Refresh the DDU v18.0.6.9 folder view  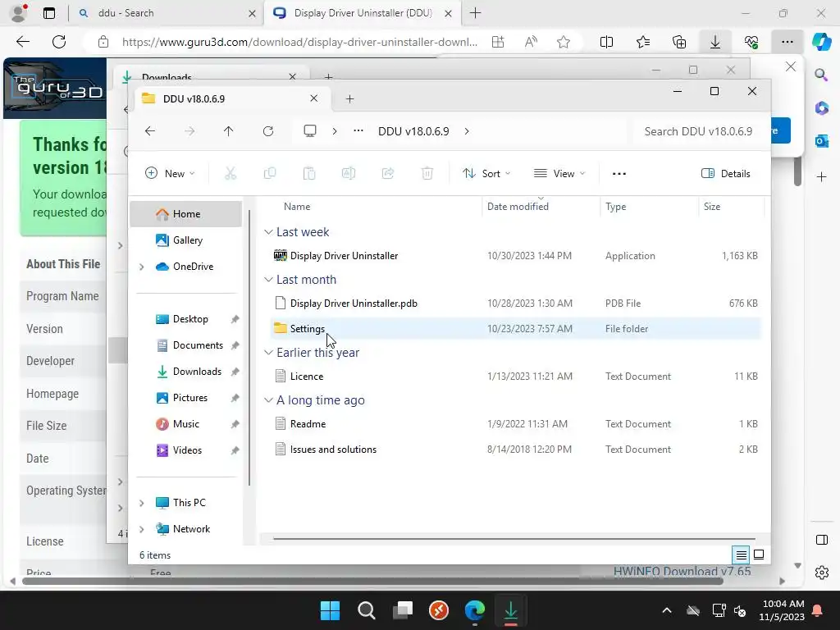pyautogui.click(x=268, y=131)
